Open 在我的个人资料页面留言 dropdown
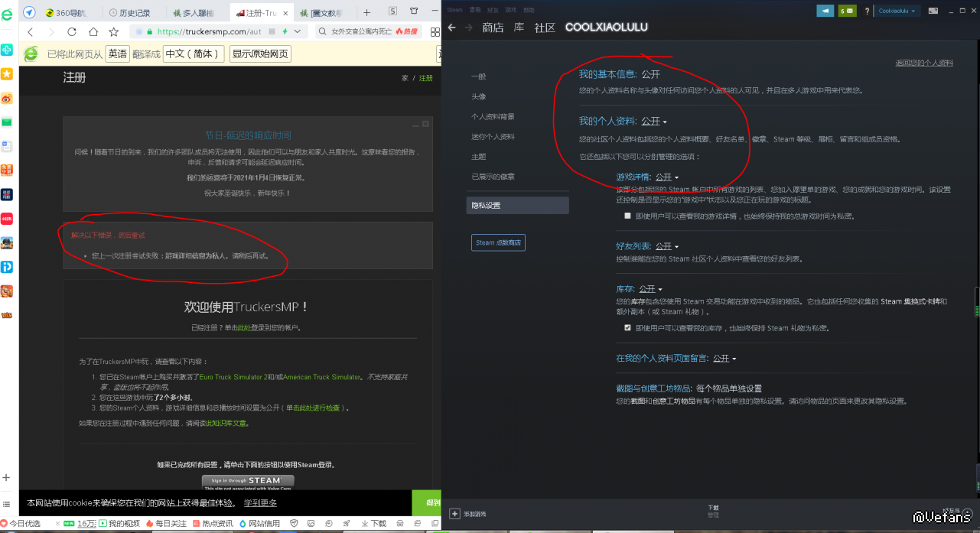 click(724, 358)
